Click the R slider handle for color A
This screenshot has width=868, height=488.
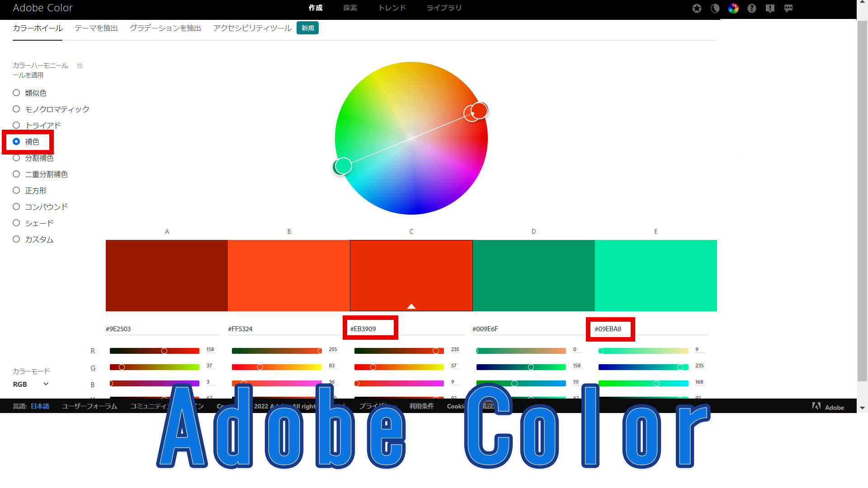(164, 351)
